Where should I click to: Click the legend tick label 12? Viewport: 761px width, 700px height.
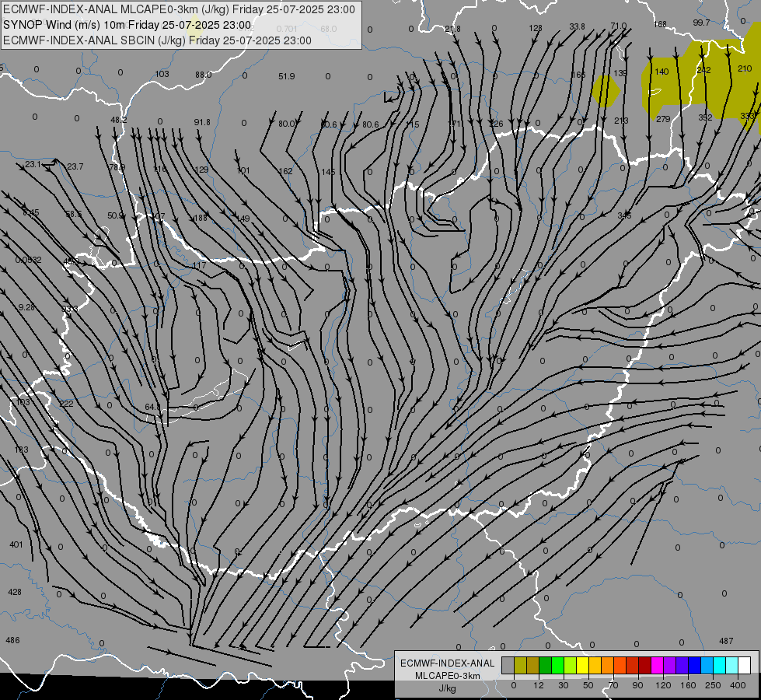pos(538,685)
